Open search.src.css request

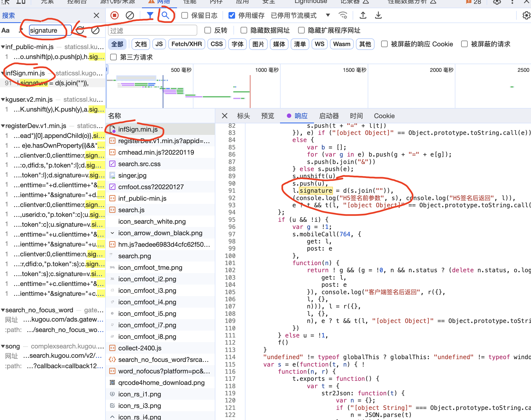[x=160, y=164]
